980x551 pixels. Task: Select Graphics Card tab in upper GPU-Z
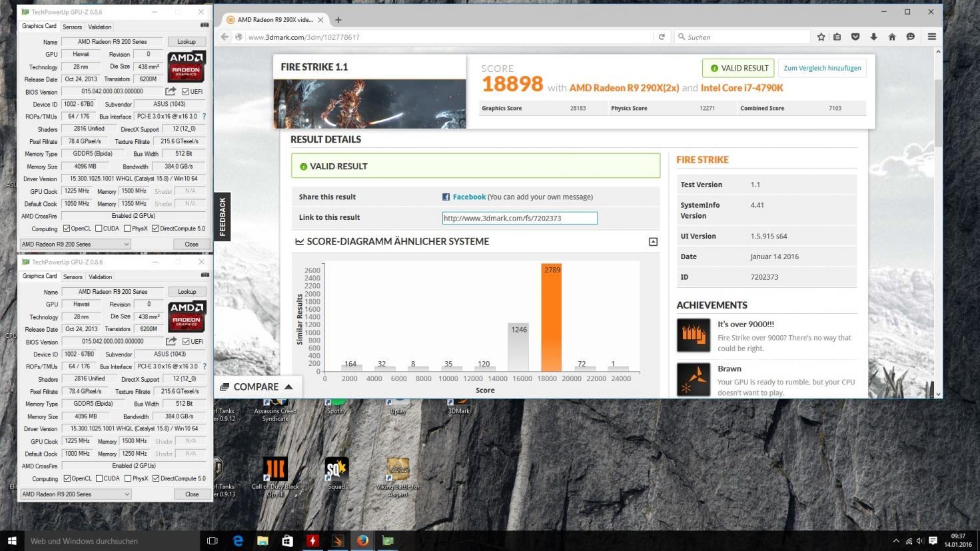39,27
